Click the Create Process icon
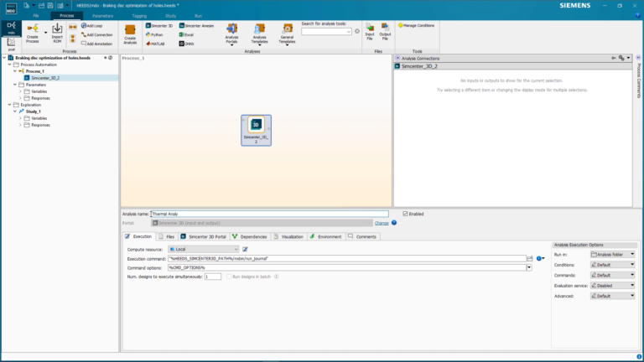 [x=33, y=34]
